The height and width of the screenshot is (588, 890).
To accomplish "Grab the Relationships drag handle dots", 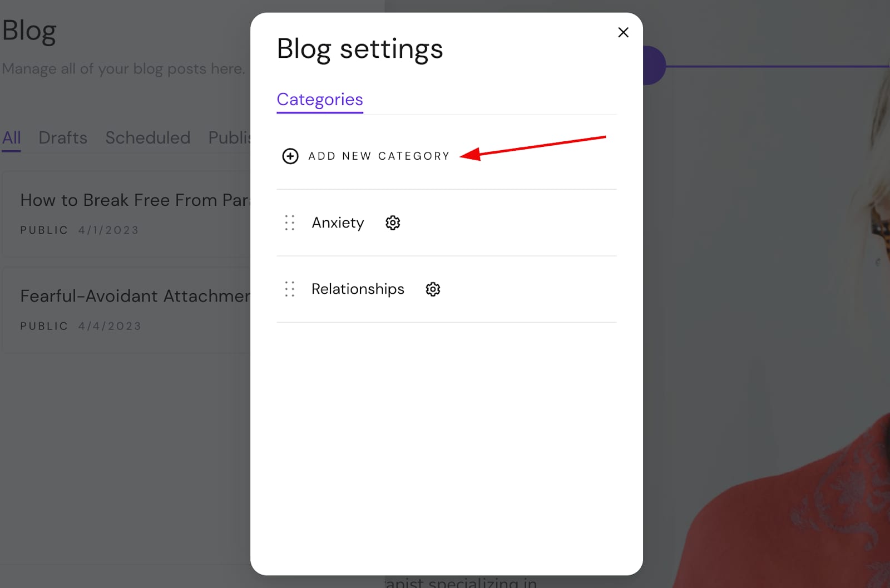I will point(290,289).
